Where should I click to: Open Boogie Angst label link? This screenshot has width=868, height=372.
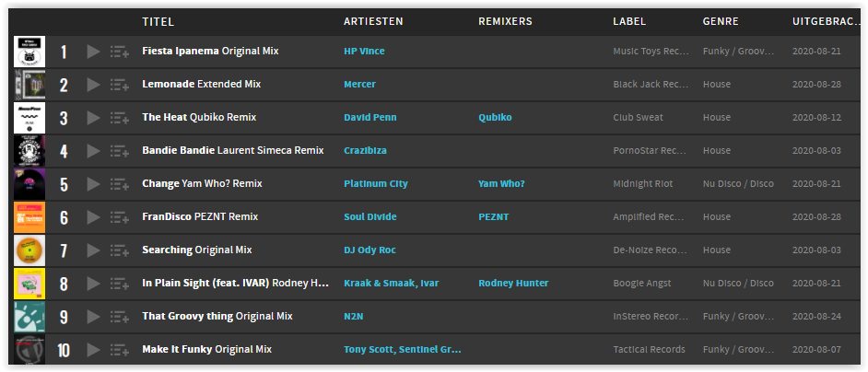pos(642,284)
